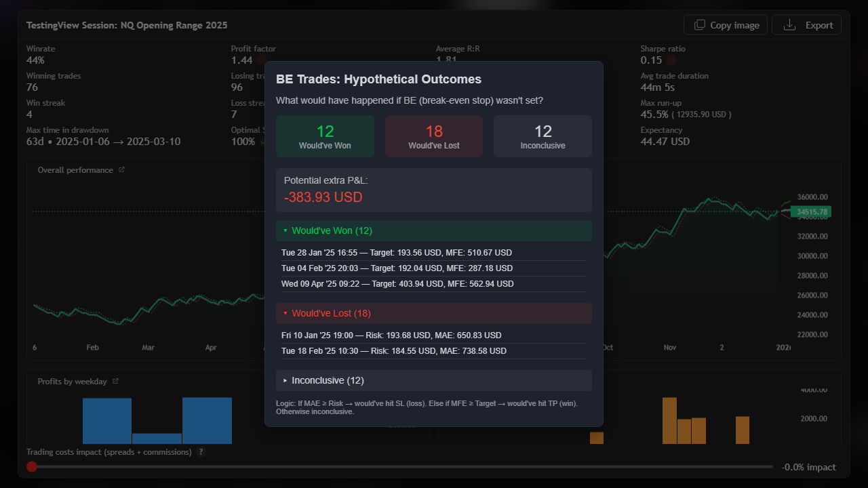Click the Copy image button

[x=726, y=25]
